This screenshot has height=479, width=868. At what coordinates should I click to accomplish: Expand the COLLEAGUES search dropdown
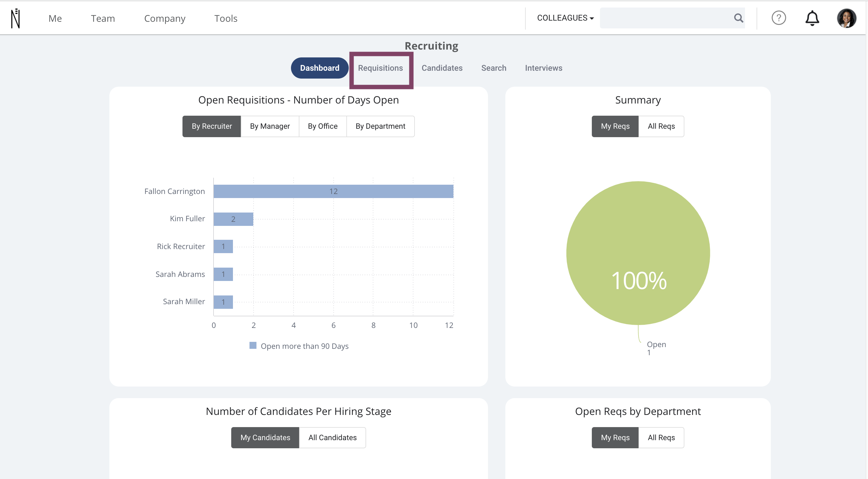(x=565, y=18)
